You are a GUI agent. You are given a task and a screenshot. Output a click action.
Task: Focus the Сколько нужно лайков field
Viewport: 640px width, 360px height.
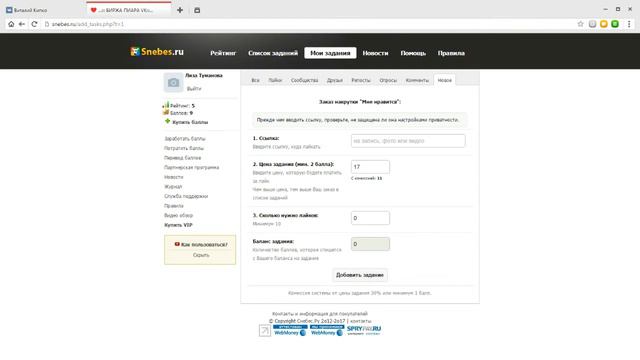point(370,218)
